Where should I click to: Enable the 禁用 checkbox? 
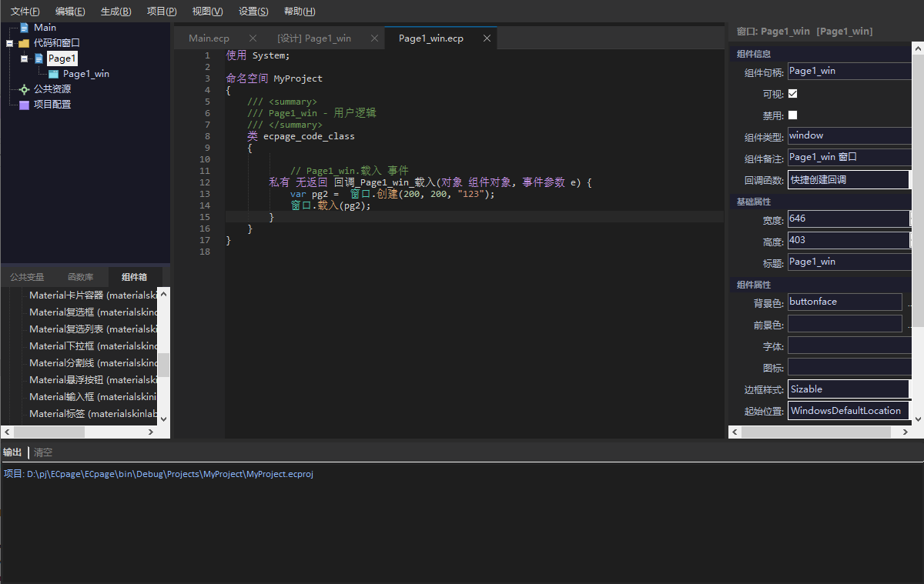coord(792,115)
